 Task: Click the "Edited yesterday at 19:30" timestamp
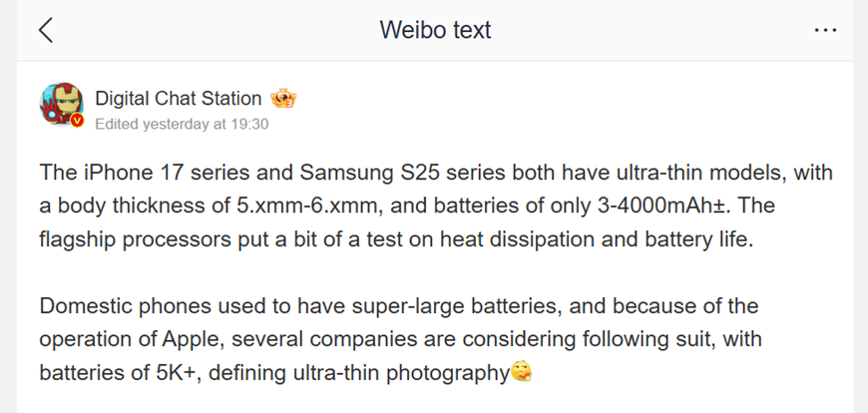tap(182, 125)
